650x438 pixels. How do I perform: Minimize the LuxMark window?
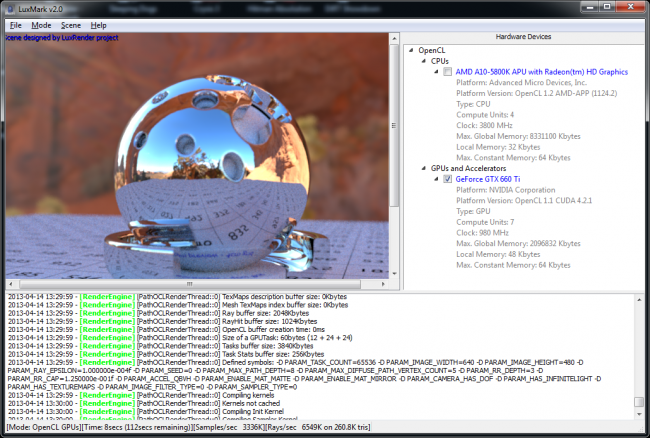click(589, 7)
